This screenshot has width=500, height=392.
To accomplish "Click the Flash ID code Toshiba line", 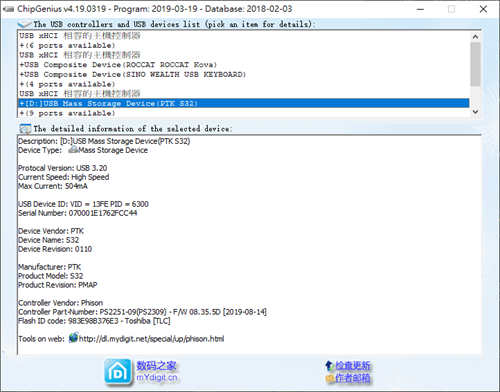I will point(94,321).
